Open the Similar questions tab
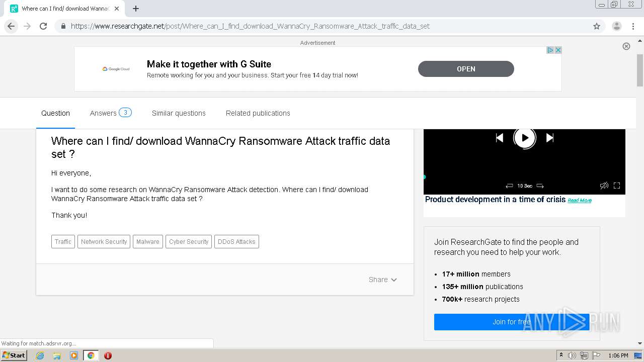 179,113
